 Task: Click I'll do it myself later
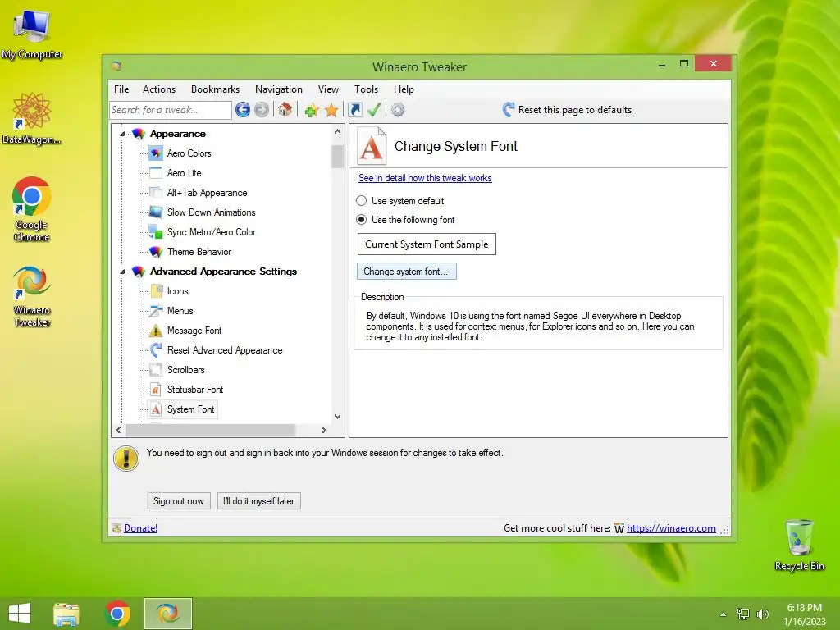pyautogui.click(x=258, y=501)
